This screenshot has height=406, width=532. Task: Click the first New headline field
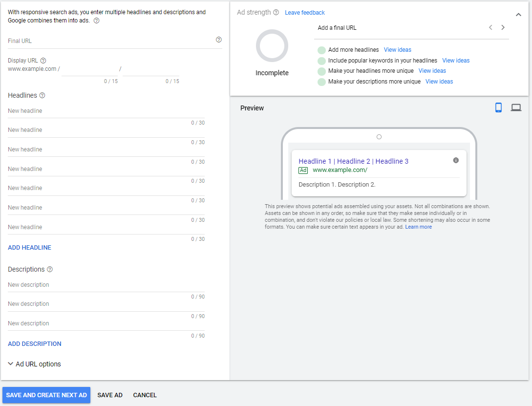click(x=106, y=111)
